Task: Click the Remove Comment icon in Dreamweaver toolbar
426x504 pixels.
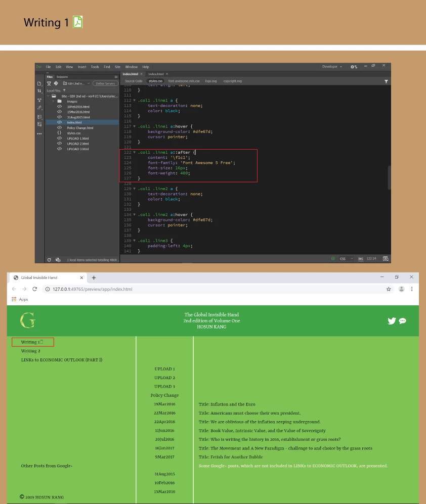Action: 39,124
